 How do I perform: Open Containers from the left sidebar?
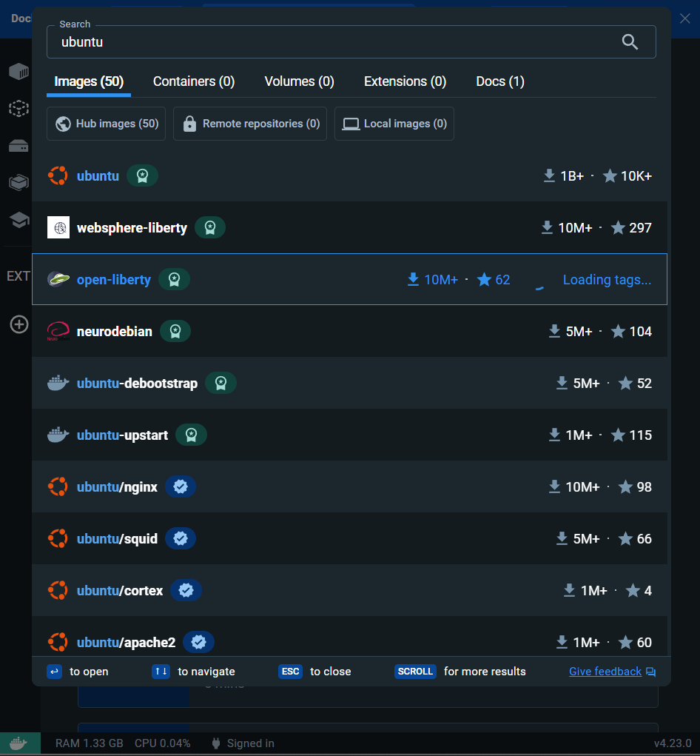click(x=18, y=72)
